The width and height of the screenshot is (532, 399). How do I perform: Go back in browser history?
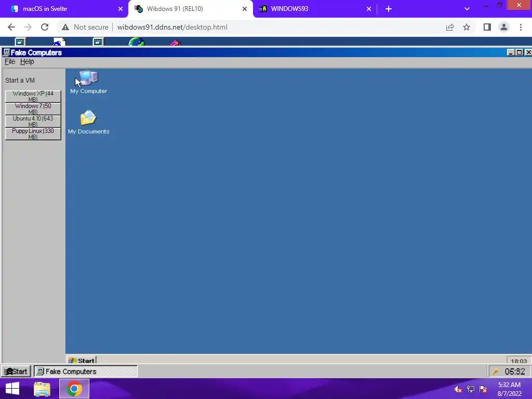point(11,27)
